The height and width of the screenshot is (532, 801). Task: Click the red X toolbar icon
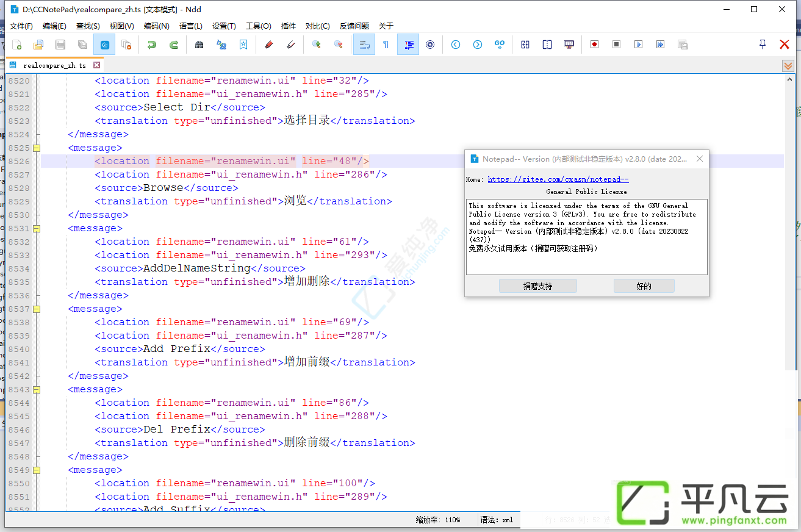pyautogui.click(x=785, y=45)
